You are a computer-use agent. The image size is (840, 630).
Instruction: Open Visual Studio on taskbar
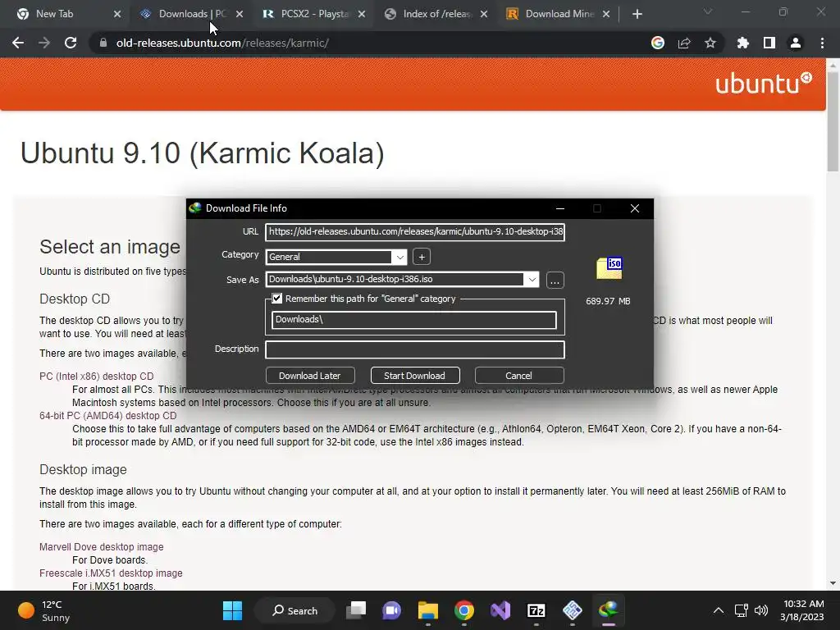[500, 610]
